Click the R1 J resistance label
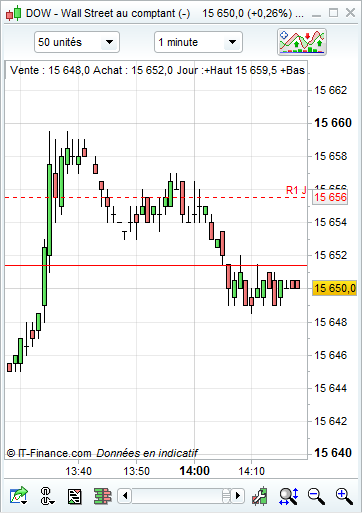362x513 pixels. click(x=296, y=190)
